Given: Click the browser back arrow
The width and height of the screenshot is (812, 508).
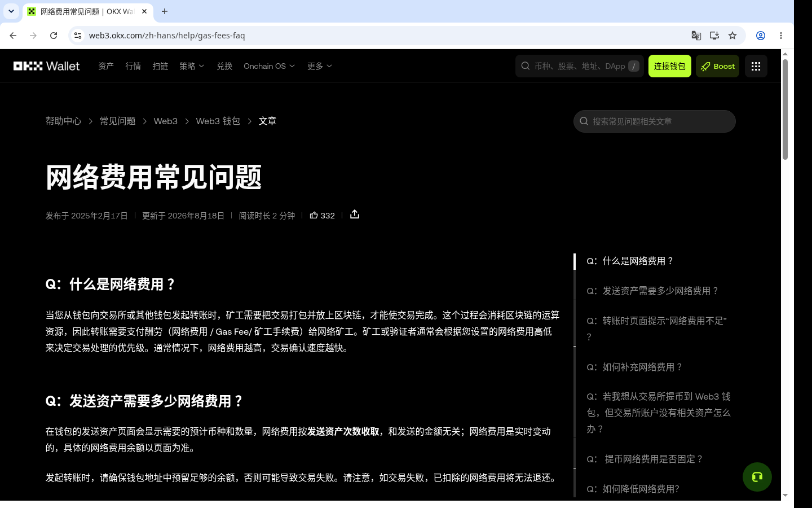Looking at the screenshot, I should pyautogui.click(x=13, y=36).
